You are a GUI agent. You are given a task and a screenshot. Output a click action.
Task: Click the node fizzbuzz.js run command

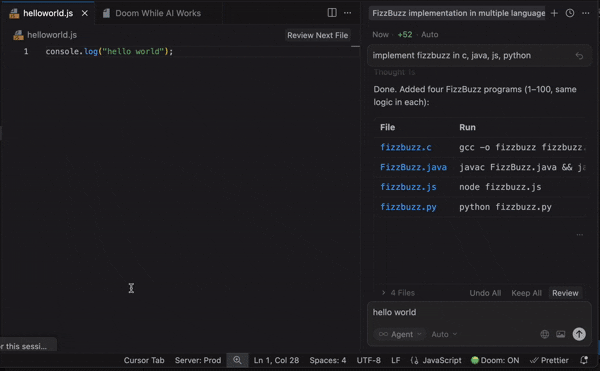[500, 187]
